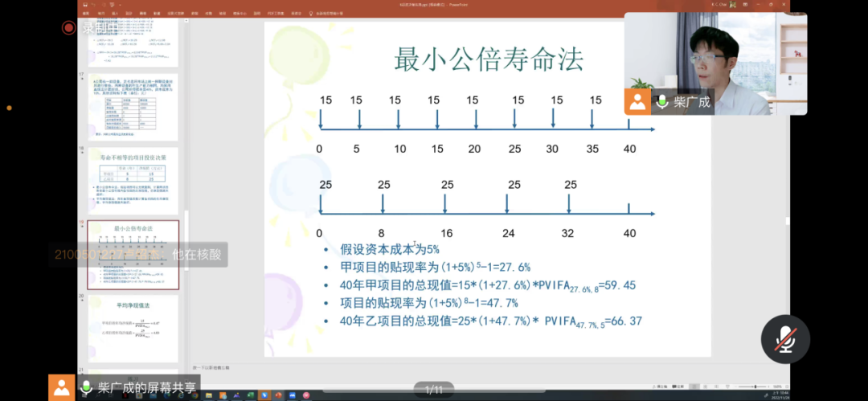Viewport: 868px width, 401px height.
Task: Click Start From Beginning icon in quick access toolbar
Action: [112, 5]
